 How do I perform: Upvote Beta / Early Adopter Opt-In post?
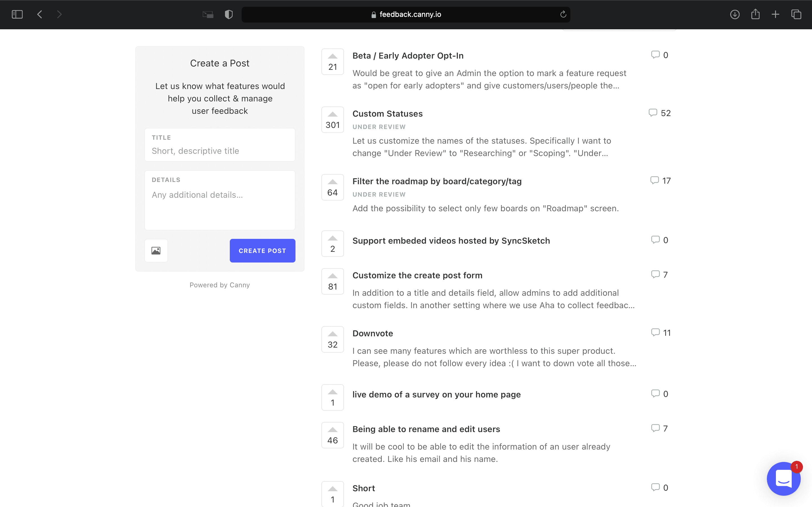tap(332, 62)
